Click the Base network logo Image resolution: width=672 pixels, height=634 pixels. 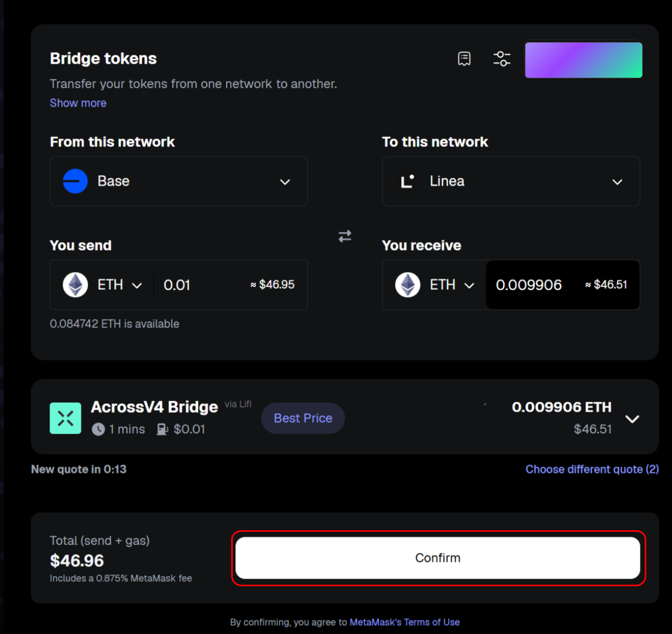75,181
